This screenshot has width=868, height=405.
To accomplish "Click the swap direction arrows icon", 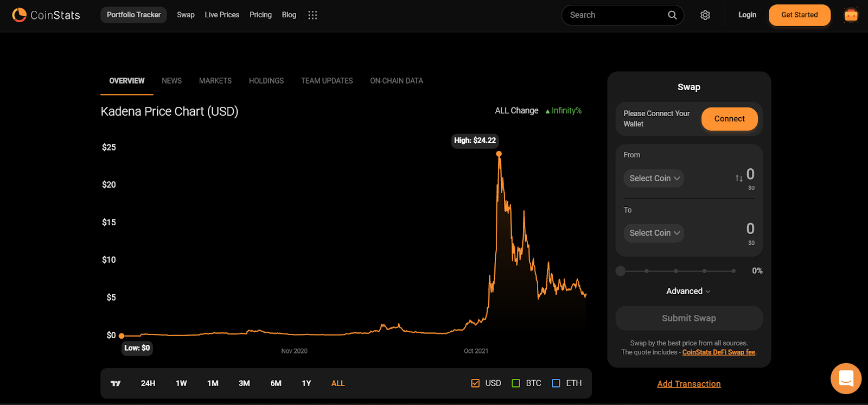I will 739,178.
